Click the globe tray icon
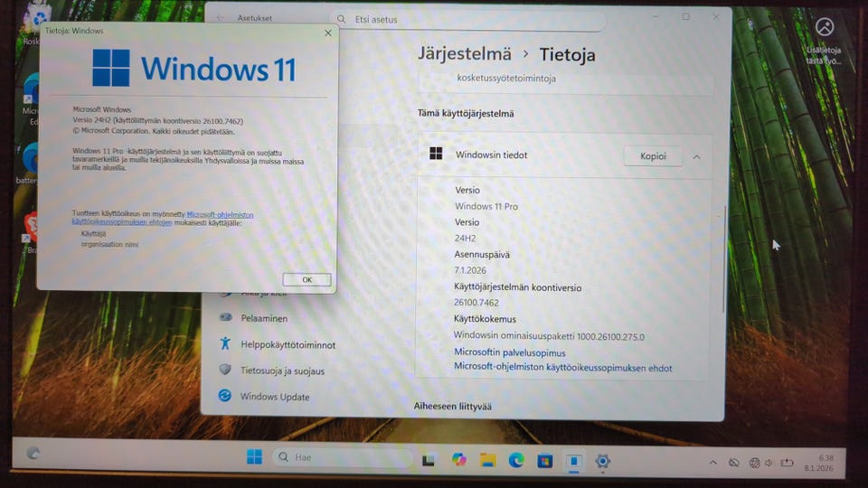 point(754,463)
